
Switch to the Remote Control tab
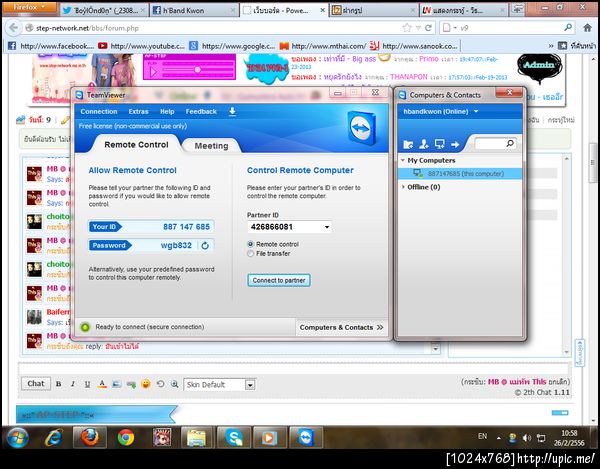point(136,145)
